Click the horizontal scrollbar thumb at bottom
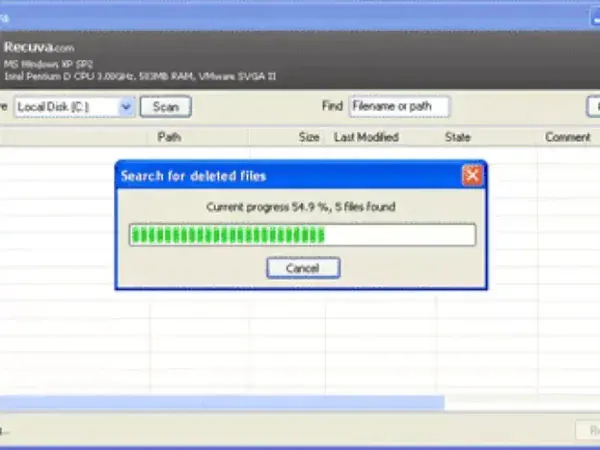600x450 pixels. tap(220, 402)
